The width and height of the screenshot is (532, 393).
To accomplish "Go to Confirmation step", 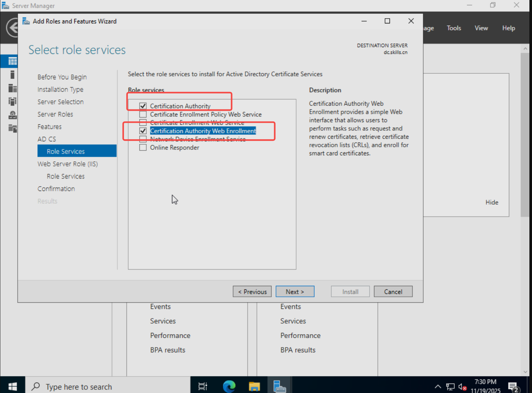I will (56, 189).
